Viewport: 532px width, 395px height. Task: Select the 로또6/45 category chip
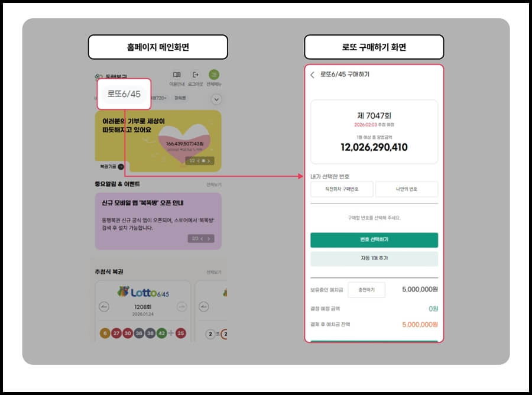point(124,94)
